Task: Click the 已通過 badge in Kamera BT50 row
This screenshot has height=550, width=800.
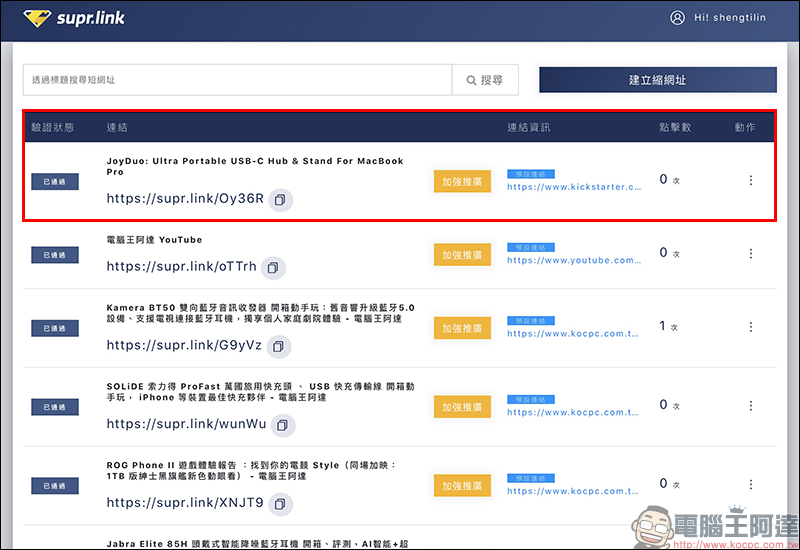Action: tap(55, 329)
